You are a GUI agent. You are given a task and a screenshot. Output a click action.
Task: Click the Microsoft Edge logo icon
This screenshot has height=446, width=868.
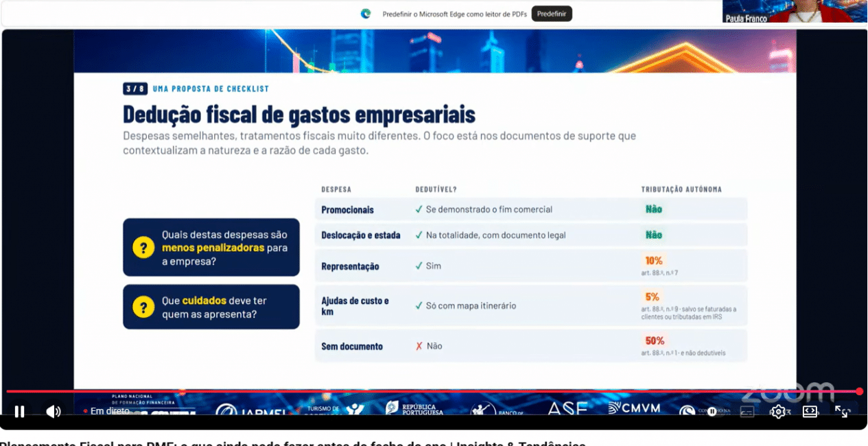click(x=366, y=14)
